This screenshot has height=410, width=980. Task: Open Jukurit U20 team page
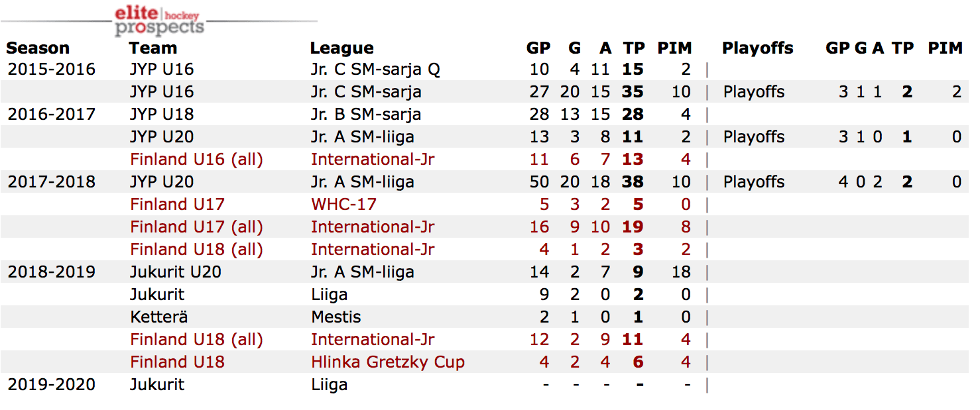pyautogui.click(x=176, y=272)
